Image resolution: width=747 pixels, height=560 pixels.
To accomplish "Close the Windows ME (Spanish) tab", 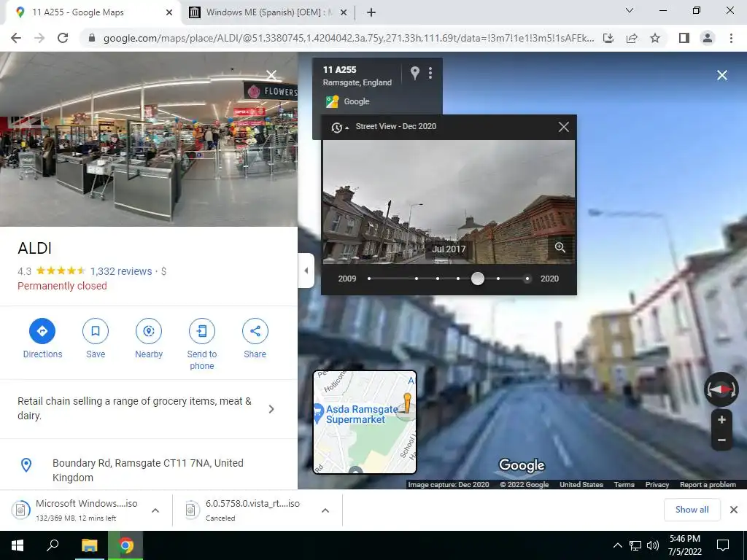I will 344,13.
